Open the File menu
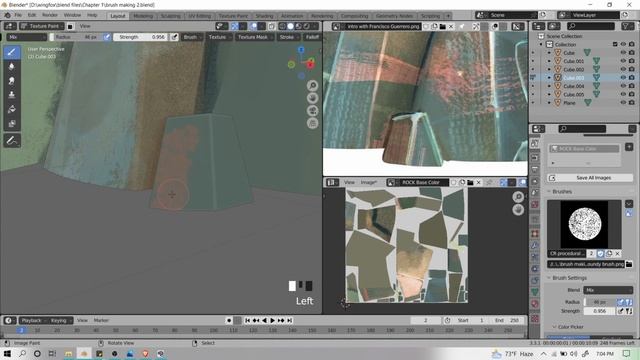The height and width of the screenshot is (360, 640). point(18,16)
